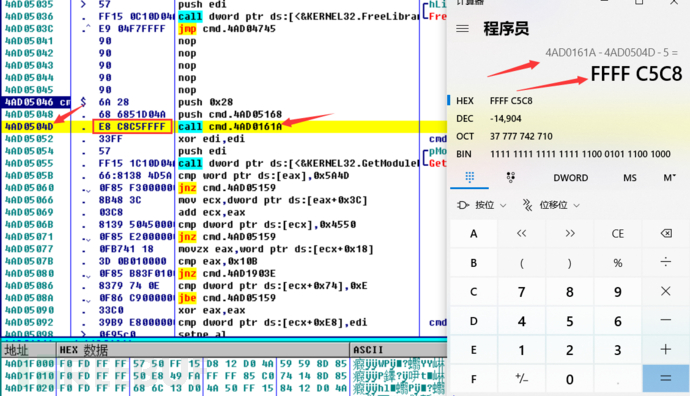Click the equals key
The height and width of the screenshot is (396, 690).
(x=666, y=378)
